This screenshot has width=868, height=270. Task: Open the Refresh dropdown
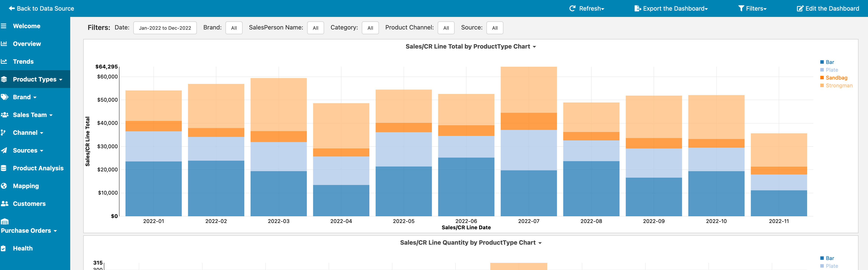tap(587, 8)
